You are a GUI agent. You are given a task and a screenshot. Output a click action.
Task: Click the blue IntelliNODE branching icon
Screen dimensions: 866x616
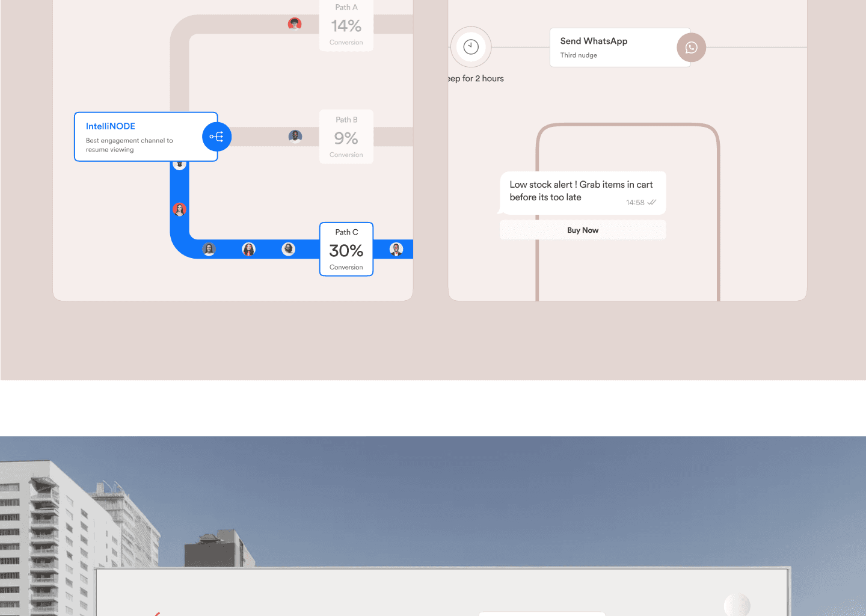click(216, 137)
